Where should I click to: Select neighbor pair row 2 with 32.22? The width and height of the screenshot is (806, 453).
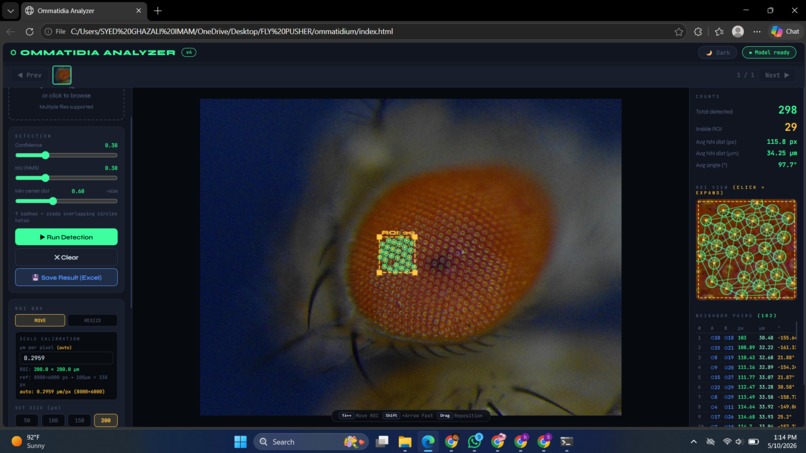tap(746, 348)
